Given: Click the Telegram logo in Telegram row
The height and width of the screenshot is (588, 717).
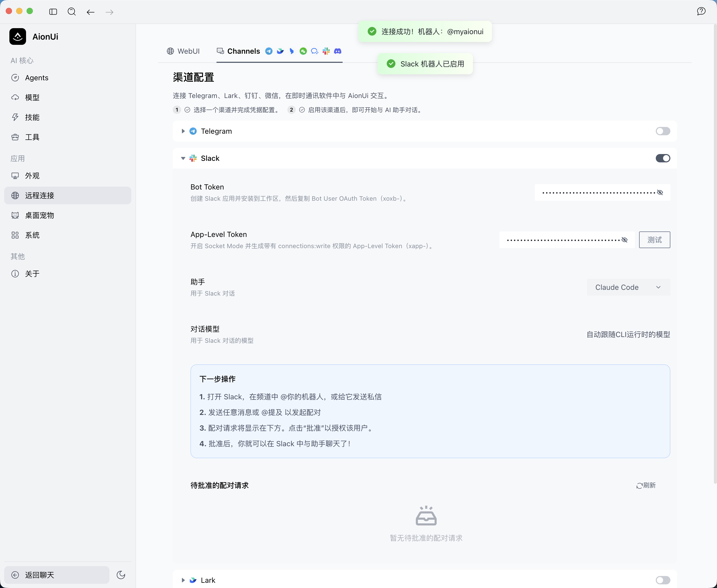Looking at the screenshot, I should click(193, 131).
